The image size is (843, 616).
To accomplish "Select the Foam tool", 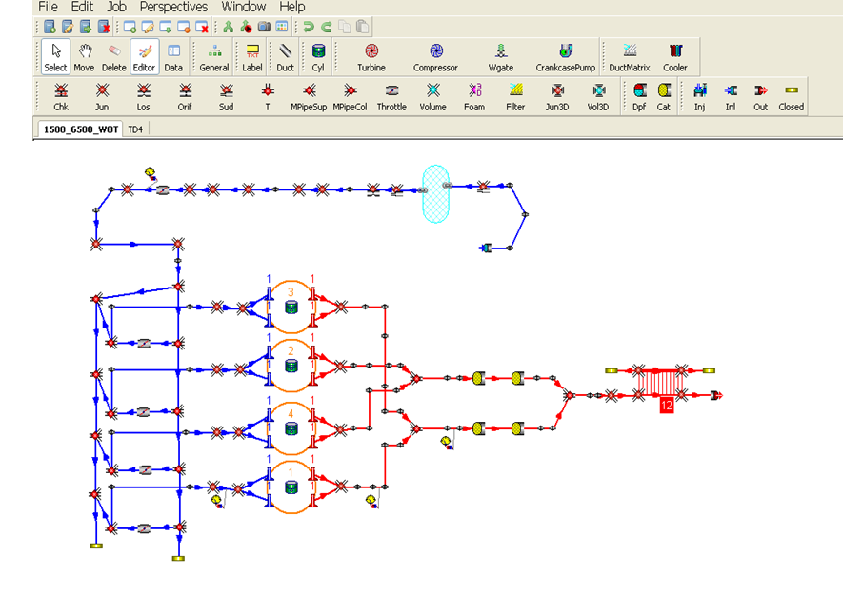I will 474,97.
